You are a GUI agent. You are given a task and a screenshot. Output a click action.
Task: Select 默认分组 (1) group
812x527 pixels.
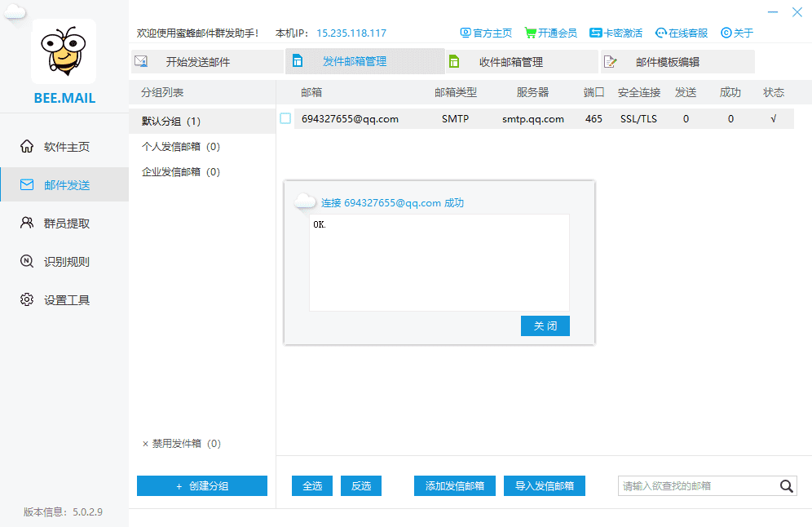[202, 121]
